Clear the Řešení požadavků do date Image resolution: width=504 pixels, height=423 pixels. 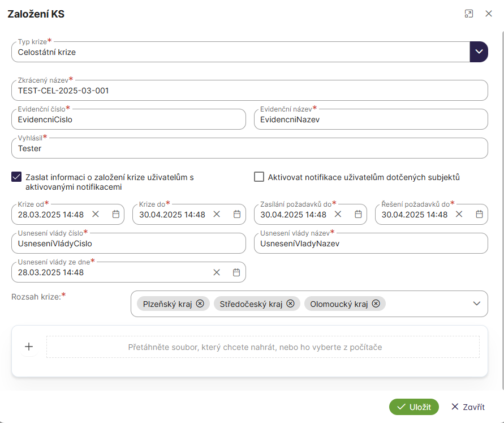click(x=459, y=215)
